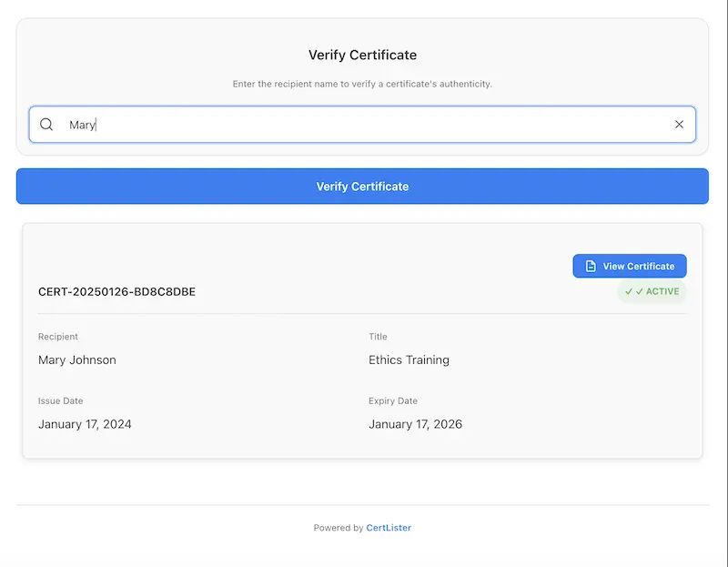
Task: Click the Issue Date field label
Action: 61,400
